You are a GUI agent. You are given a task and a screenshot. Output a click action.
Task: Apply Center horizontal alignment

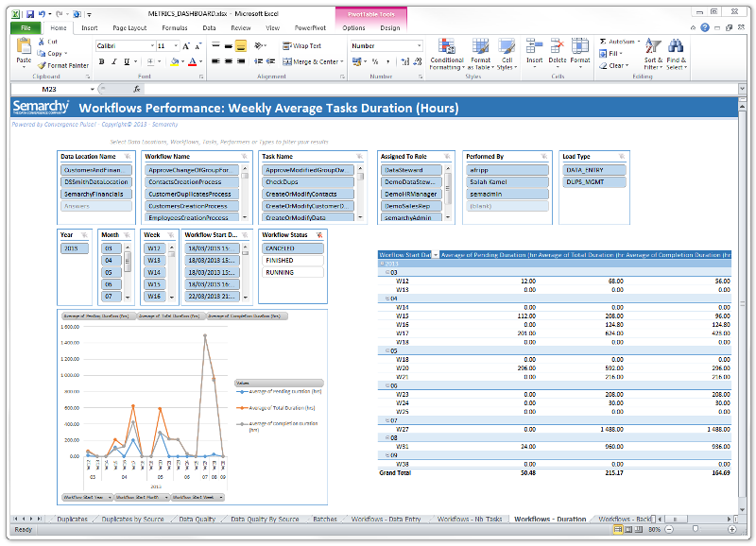[229, 61]
